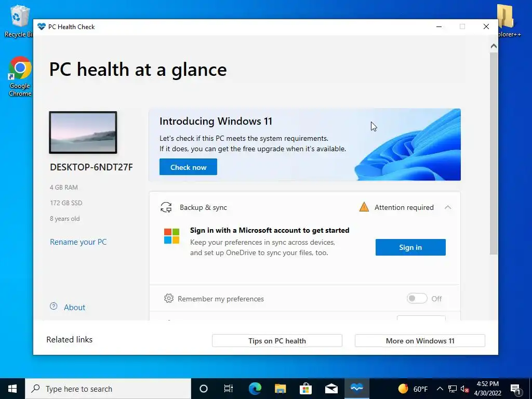The width and height of the screenshot is (532, 399).
Task: Click the Attention required status text
Action: (404, 207)
